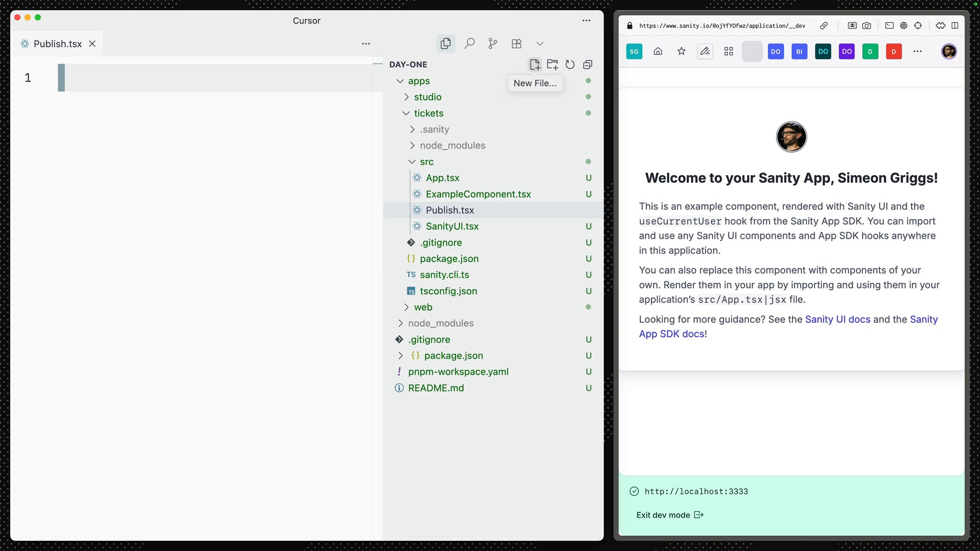
Task: Close the Publish.tsx tab
Action: pos(92,44)
